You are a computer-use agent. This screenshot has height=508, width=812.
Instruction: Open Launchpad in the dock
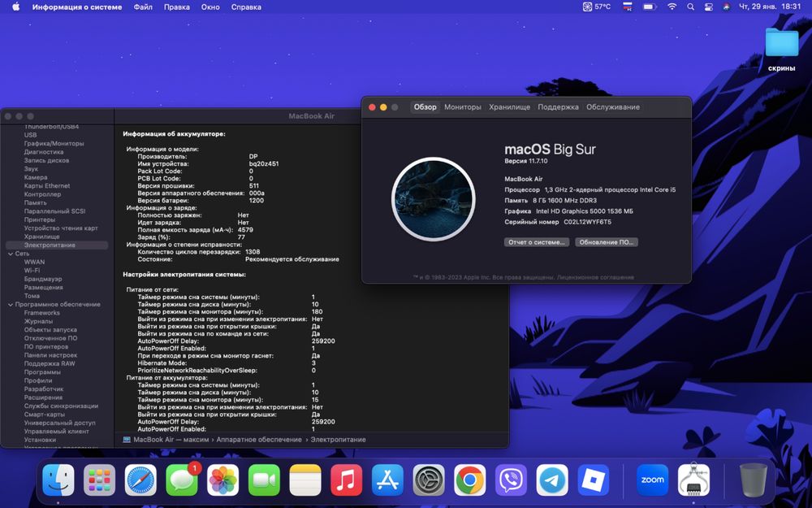tap(99, 480)
